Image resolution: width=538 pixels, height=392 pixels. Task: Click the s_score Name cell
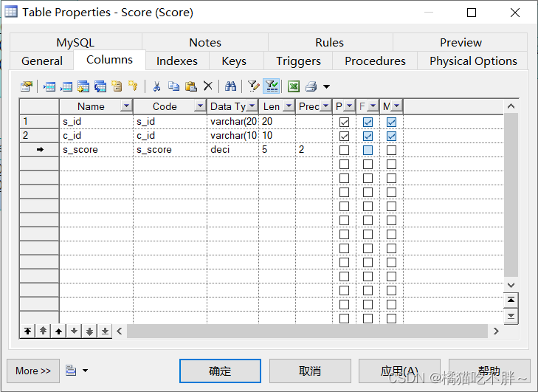pyautogui.click(x=96, y=150)
